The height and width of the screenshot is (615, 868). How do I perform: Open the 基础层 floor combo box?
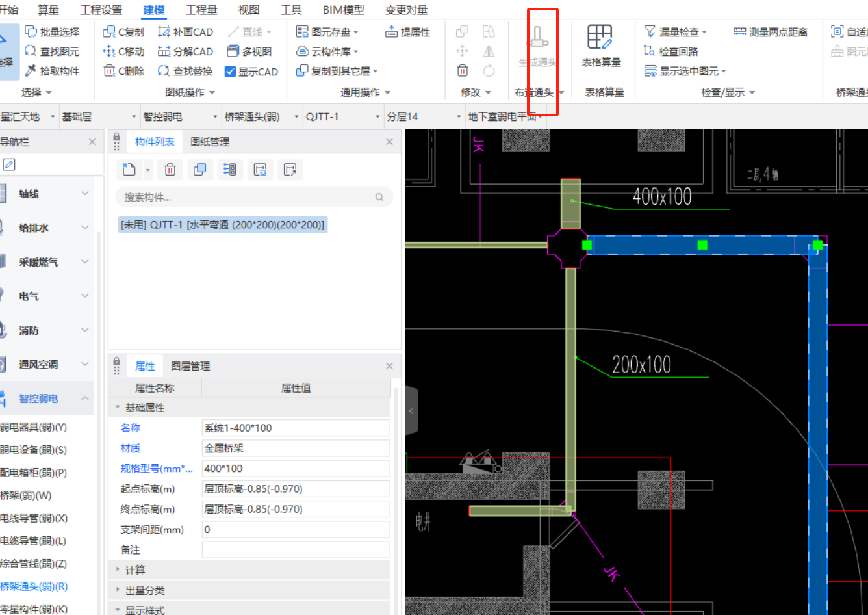pos(99,117)
